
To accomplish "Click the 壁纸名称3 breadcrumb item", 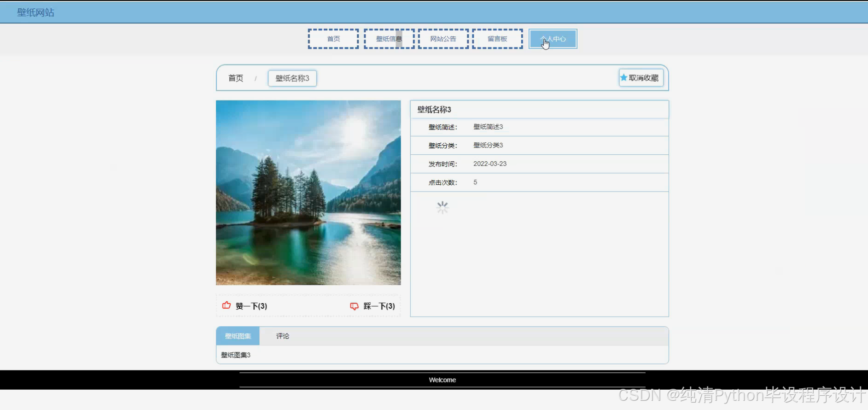I will point(292,78).
